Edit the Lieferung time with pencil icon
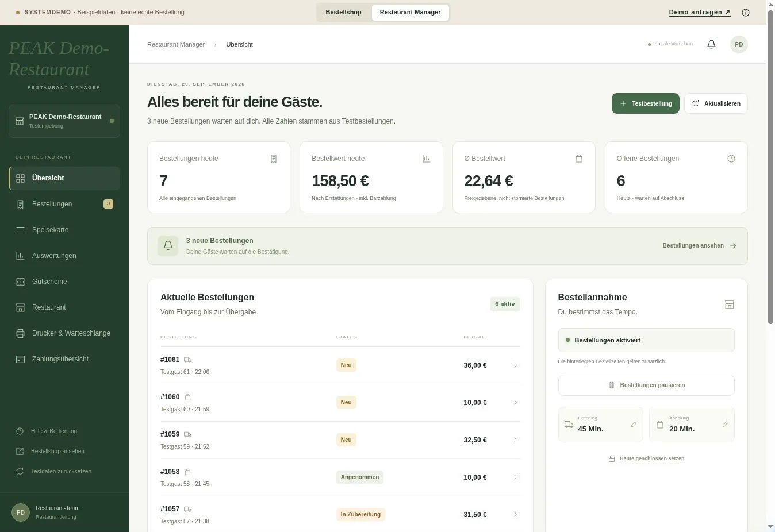The height and width of the screenshot is (532, 775). click(x=634, y=425)
